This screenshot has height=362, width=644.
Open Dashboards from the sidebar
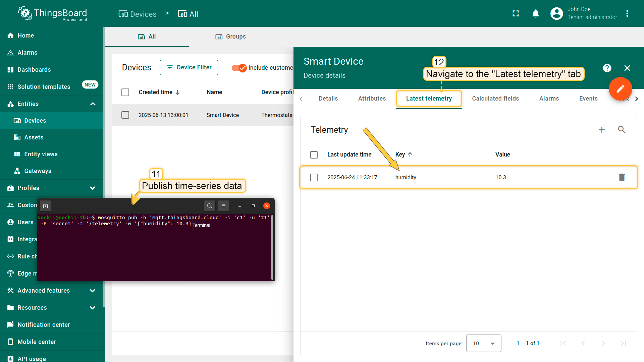click(34, 70)
